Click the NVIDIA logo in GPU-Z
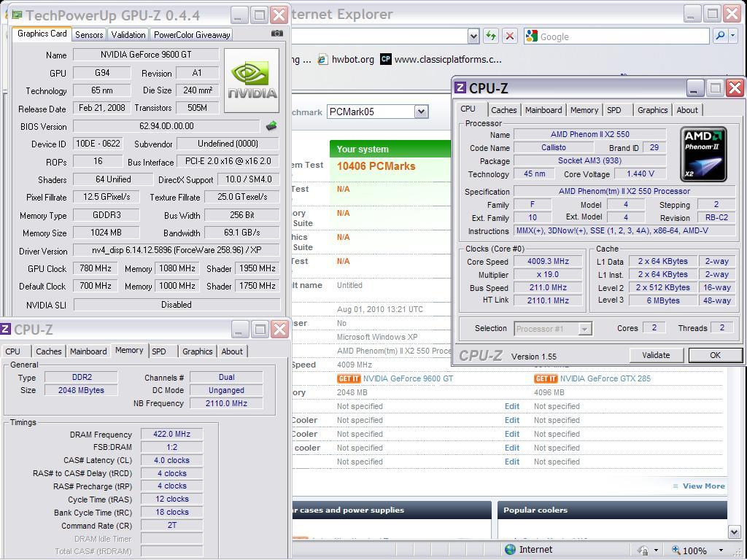Viewport: 747px width, 560px height. pos(252,80)
